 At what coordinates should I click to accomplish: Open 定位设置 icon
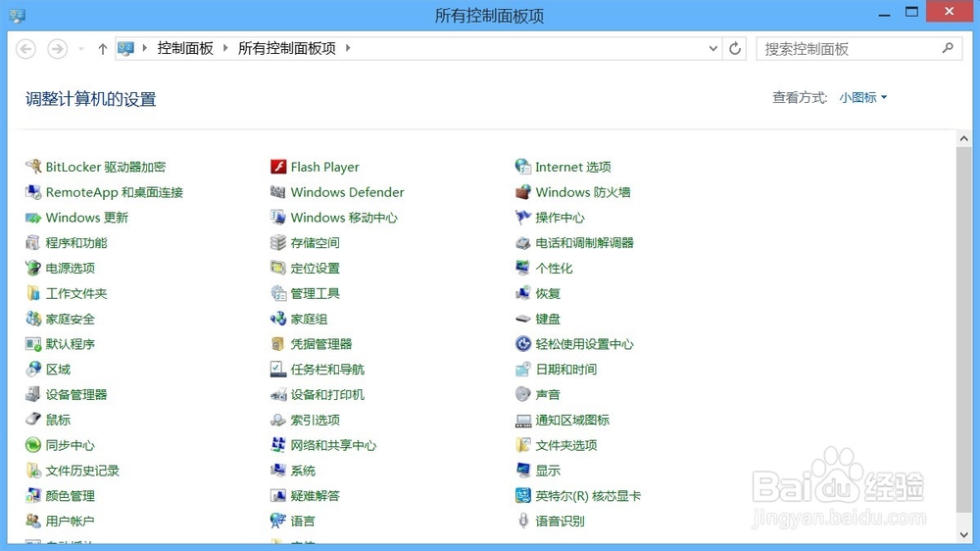[278, 269]
